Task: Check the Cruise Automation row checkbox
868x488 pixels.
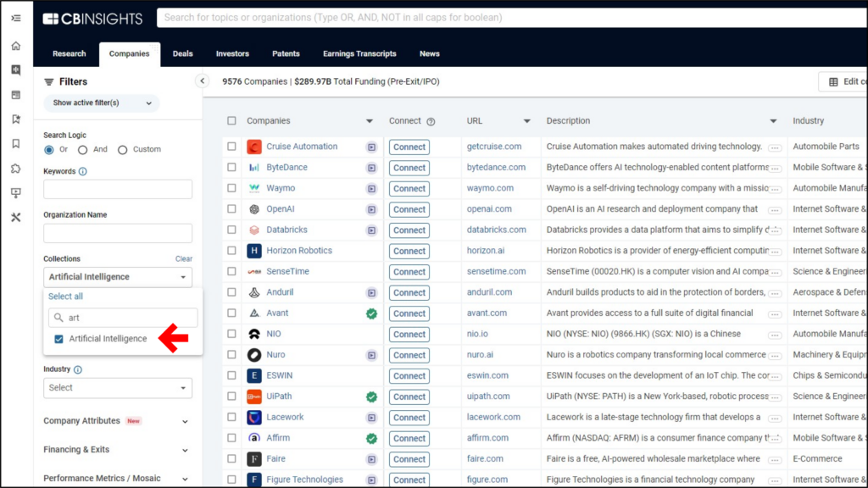Action: pyautogui.click(x=231, y=147)
